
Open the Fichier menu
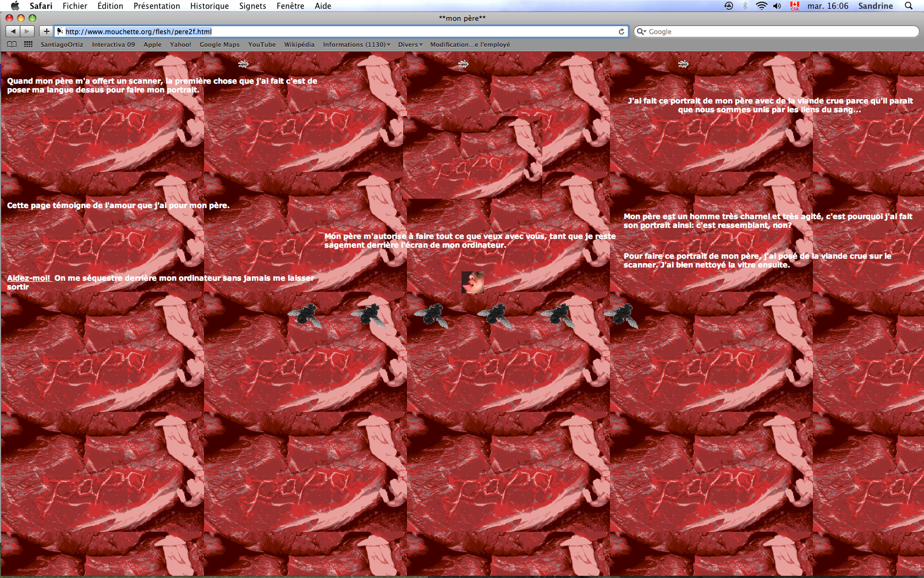[75, 6]
